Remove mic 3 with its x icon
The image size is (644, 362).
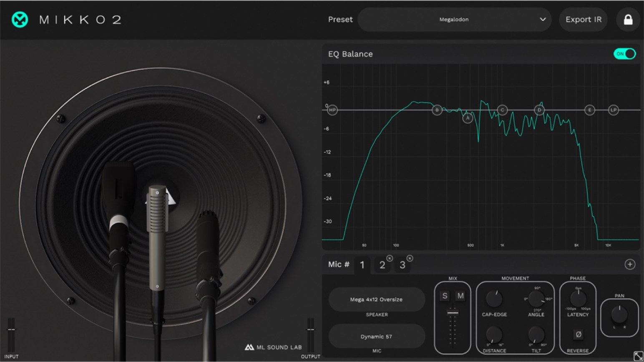410,259
